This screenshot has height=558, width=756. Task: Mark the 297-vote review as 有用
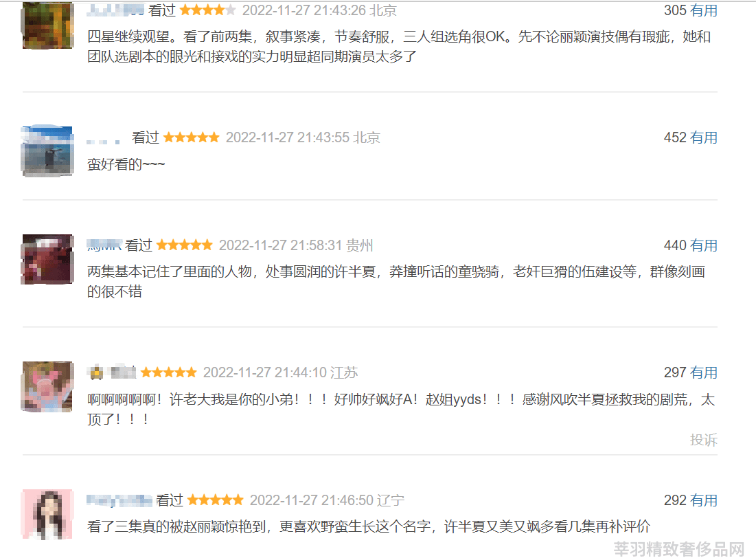coord(703,372)
